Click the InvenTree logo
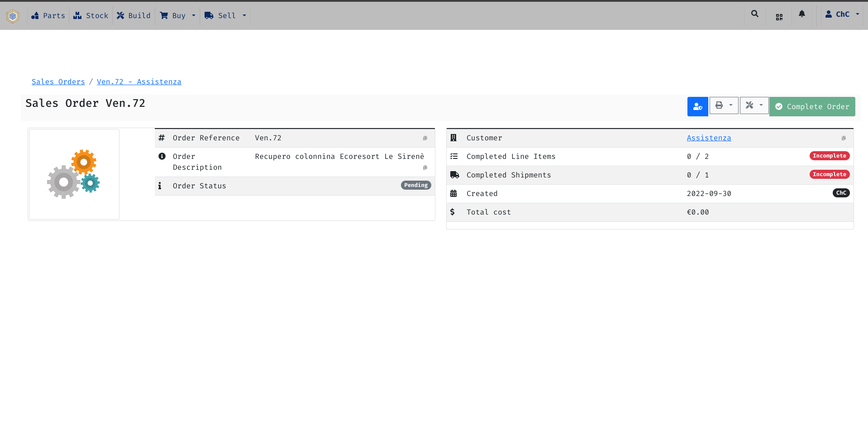This screenshot has height=421, width=868. point(12,16)
